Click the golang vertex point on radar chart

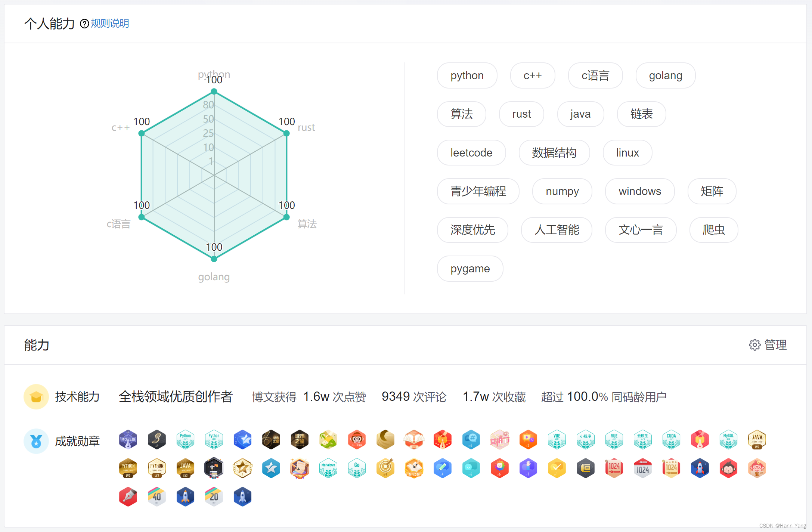click(214, 259)
